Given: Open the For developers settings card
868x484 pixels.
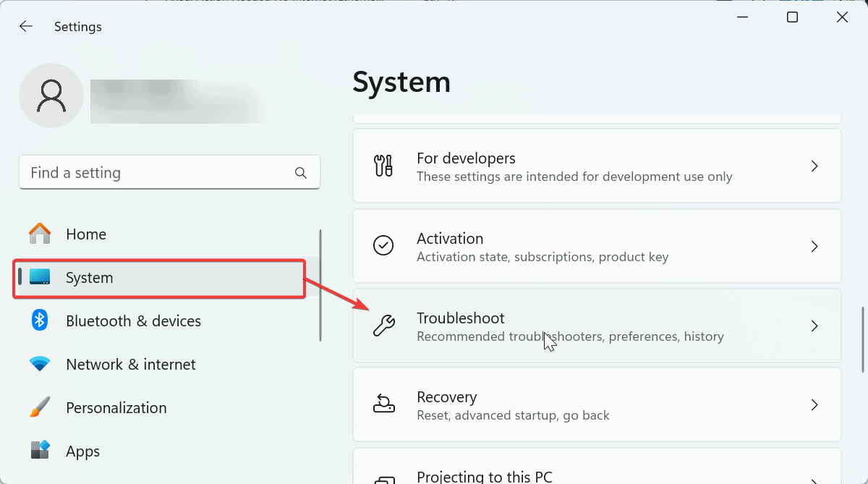Looking at the screenshot, I should 597,166.
